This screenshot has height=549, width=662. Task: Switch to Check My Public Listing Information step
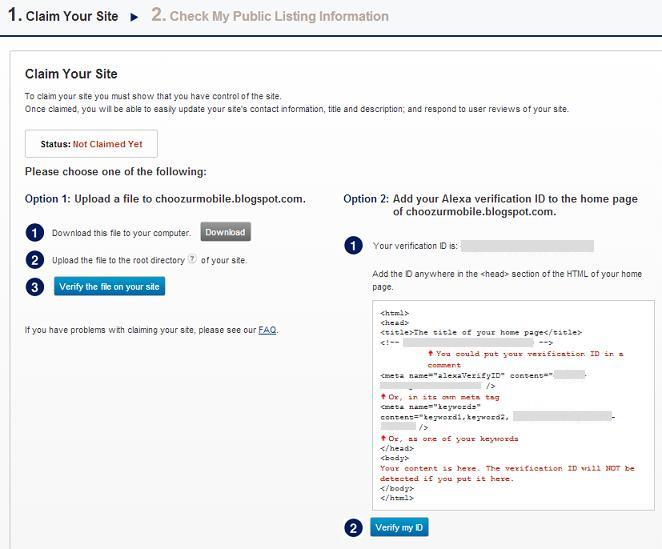coord(270,16)
